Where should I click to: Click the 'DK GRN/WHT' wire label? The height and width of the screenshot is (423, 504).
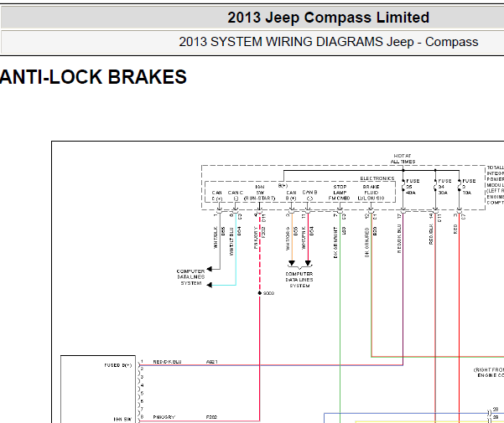pyautogui.click(x=335, y=242)
